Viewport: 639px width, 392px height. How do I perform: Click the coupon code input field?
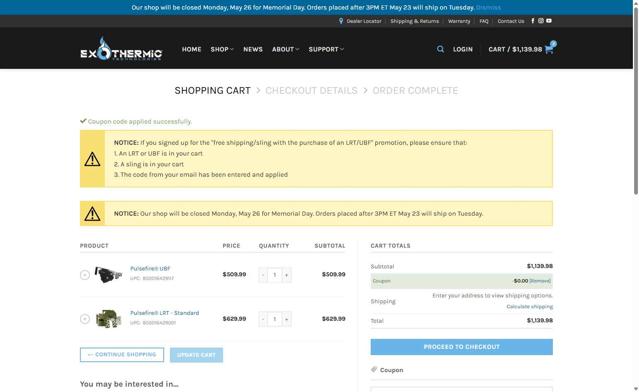click(x=462, y=389)
